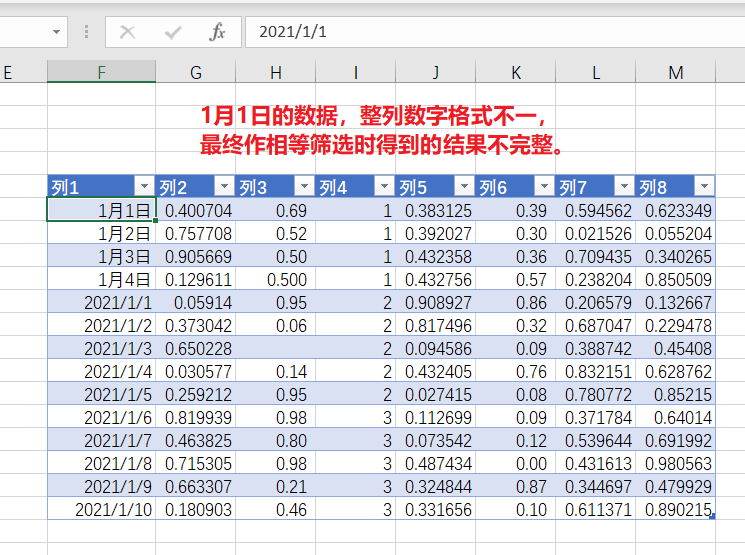Open filter dropdown for 列7
The height and width of the screenshot is (555, 745).
click(x=624, y=186)
